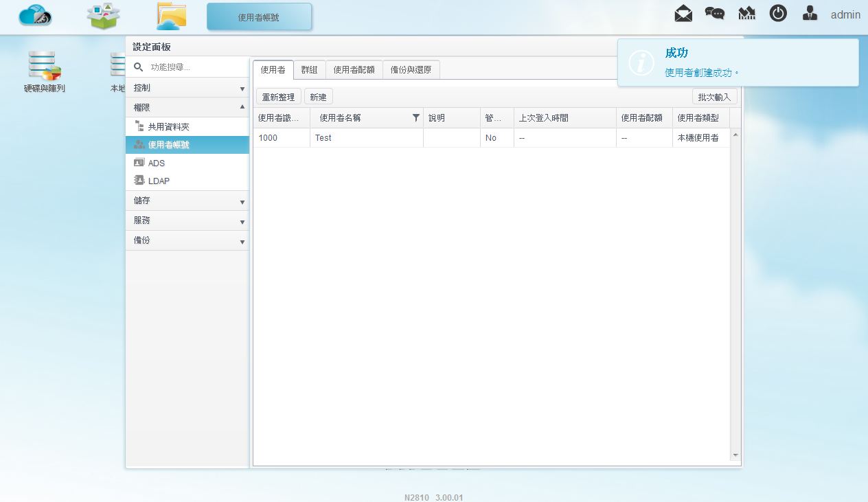Viewport: 868px width, 502px height.
Task: Click the 成功 notification title
Action: (x=676, y=53)
